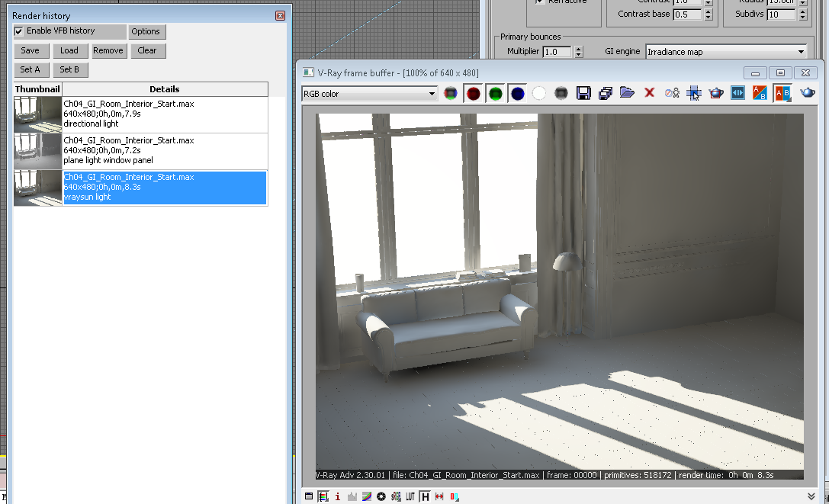
Task: Click the 'plane light window panel' entry text
Action: 108,160
